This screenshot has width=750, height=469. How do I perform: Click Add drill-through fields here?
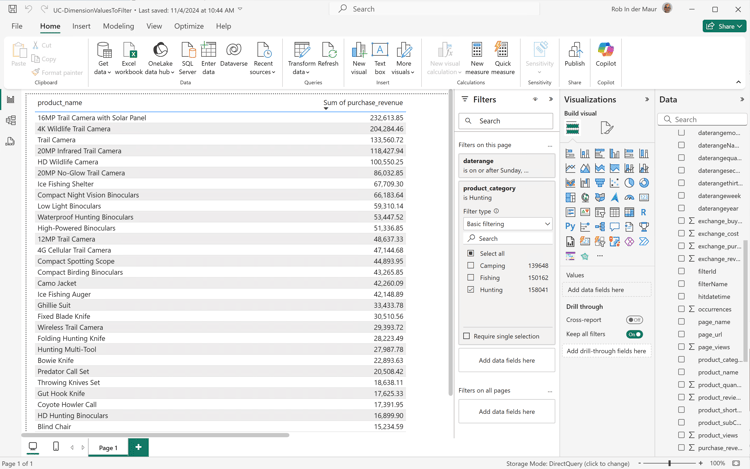tap(606, 351)
